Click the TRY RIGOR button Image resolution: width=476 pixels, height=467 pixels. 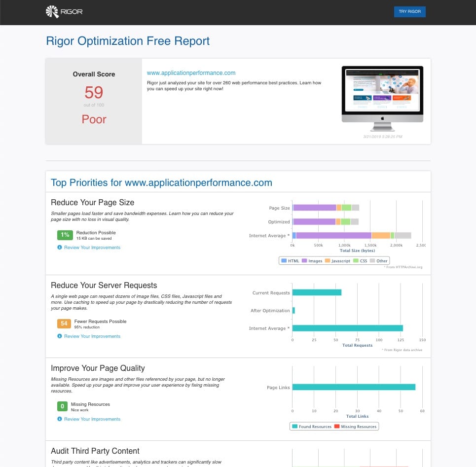409,11
